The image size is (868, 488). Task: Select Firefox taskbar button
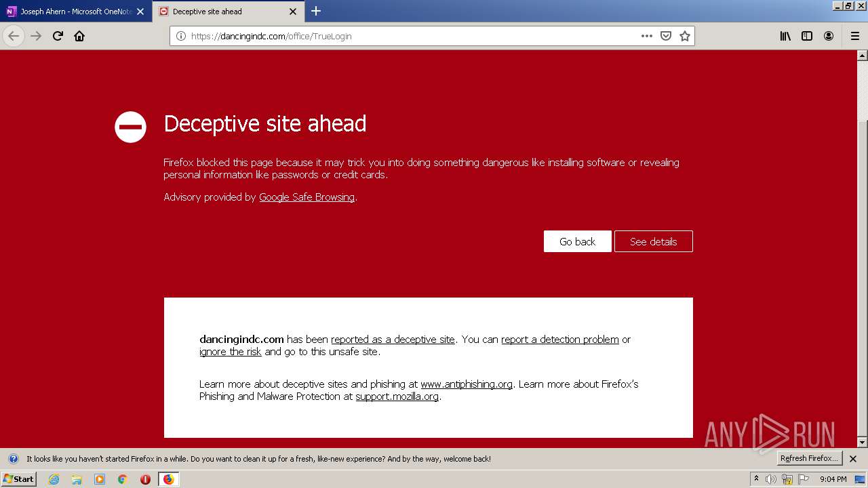[168, 479]
